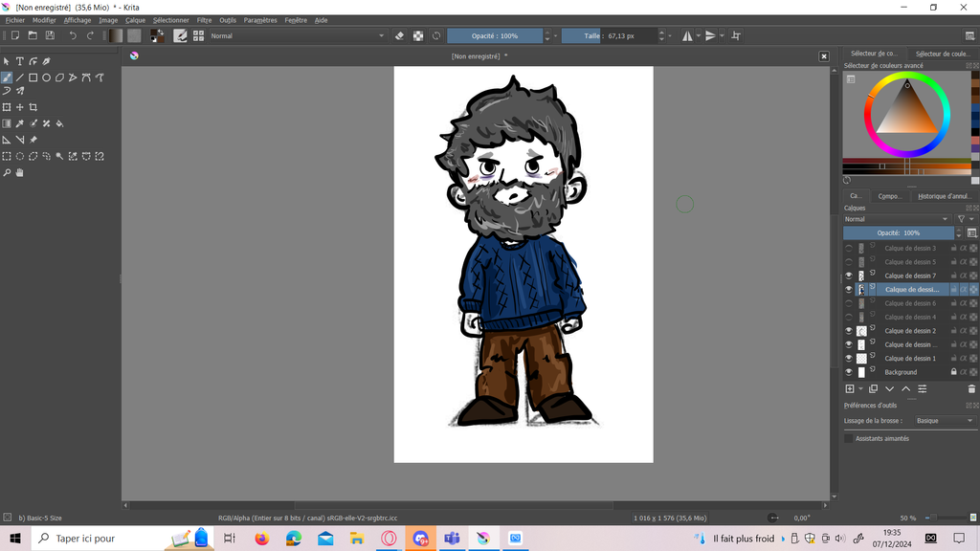Viewport: 980px width, 551px height.
Task: Pick the Crop tool
Action: [33, 107]
